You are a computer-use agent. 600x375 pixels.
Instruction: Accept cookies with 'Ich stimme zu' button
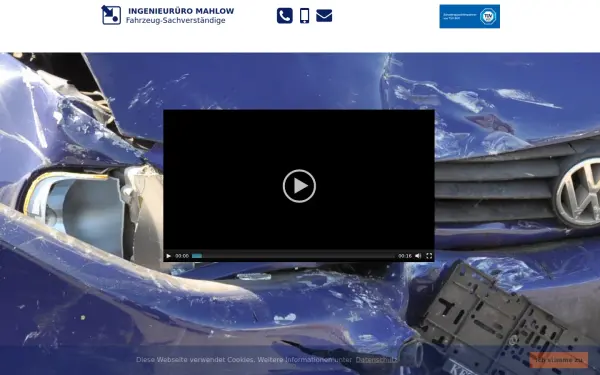click(x=559, y=360)
